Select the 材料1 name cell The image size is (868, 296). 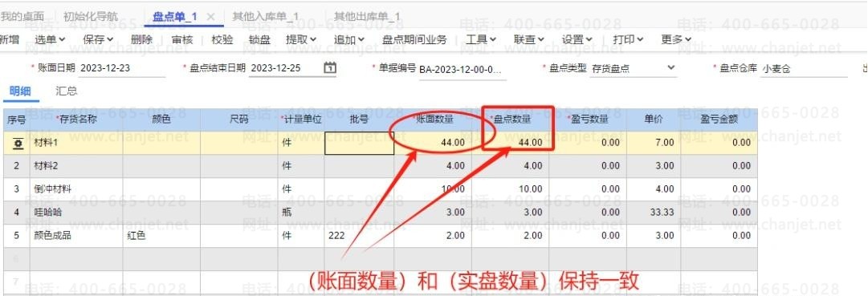point(76,143)
